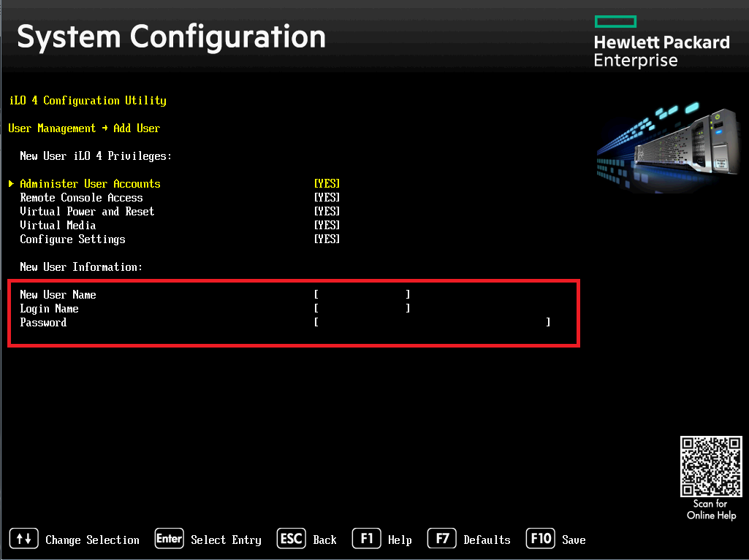This screenshot has height=560, width=749.
Task: Toggle YES value for Administer User Accounts
Action: tap(327, 184)
